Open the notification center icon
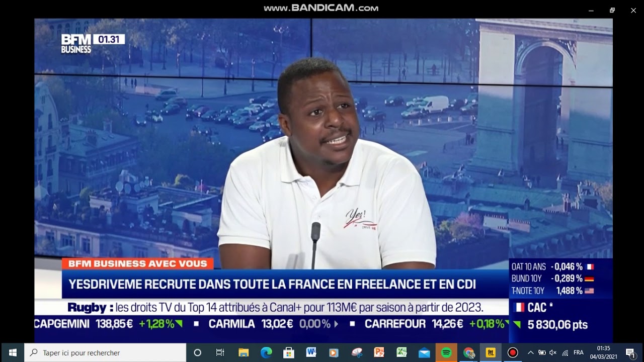 [x=630, y=352]
